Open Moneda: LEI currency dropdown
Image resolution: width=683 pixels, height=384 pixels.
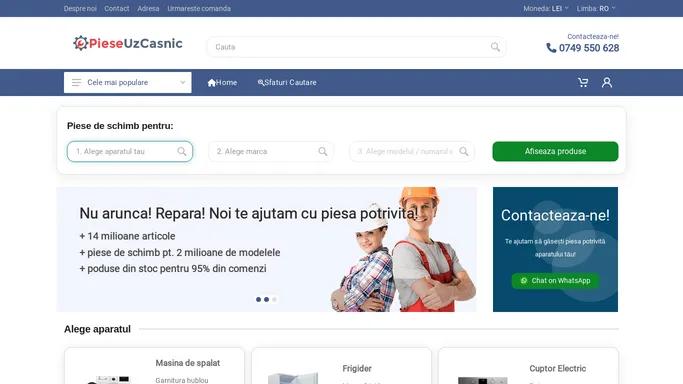tap(546, 8)
